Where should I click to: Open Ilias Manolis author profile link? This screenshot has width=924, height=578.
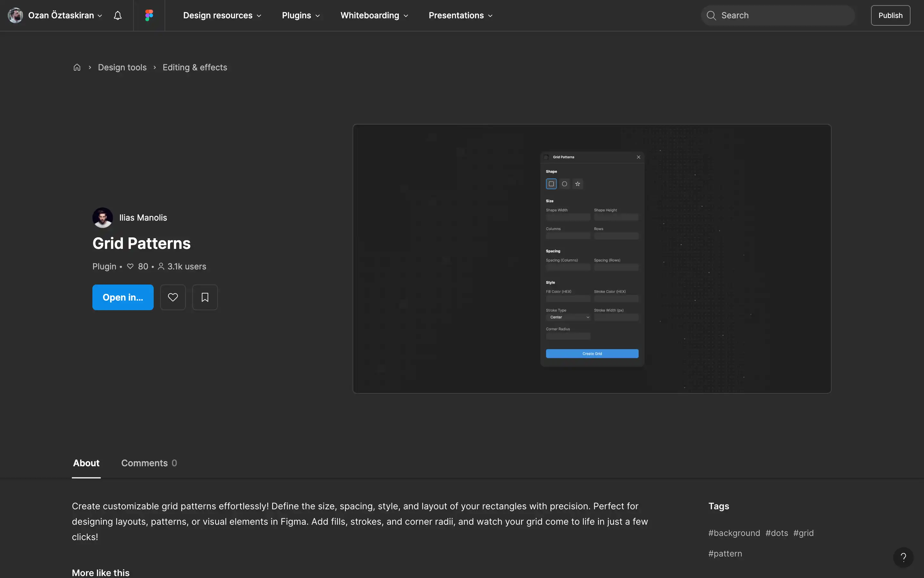coord(143,217)
